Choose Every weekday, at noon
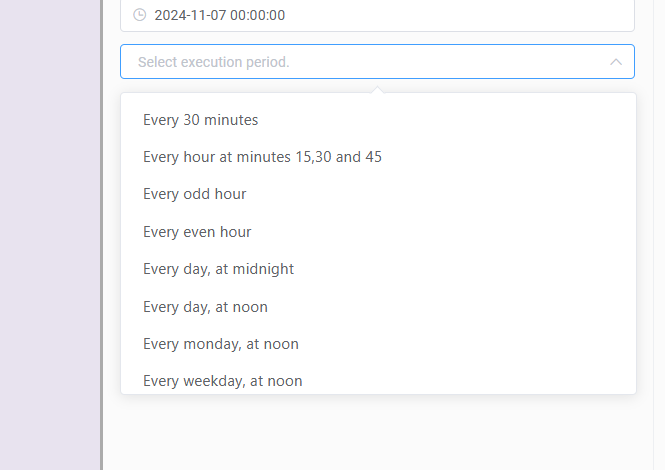This screenshot has height=470, width=665. pyautogui.click(x=223, y=380)
